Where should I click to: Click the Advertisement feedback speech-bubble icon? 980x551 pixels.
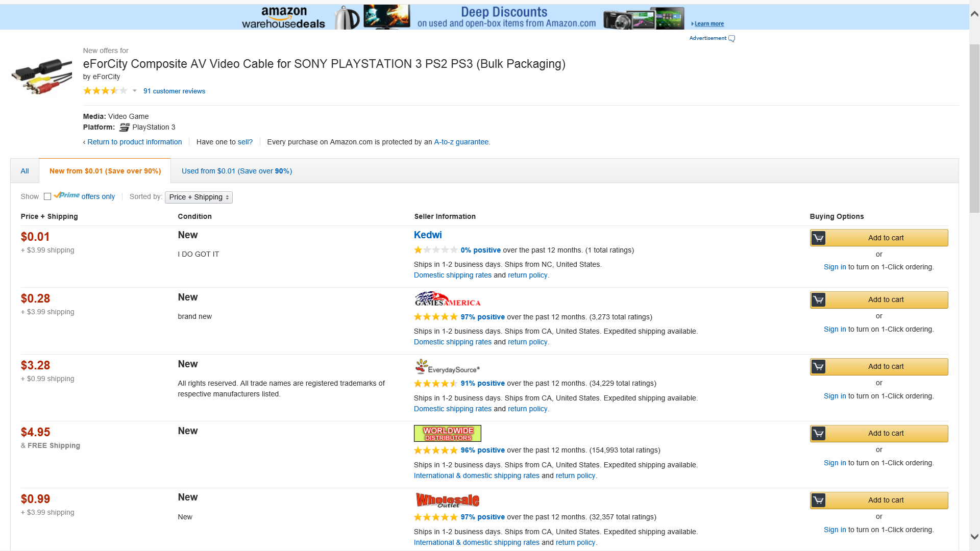731,38
